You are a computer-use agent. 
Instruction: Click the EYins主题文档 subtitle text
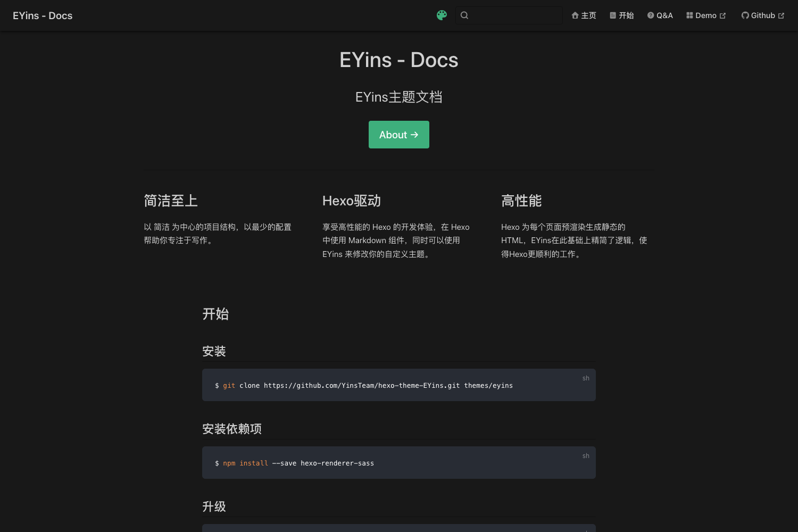pyautogui.click(x=399, y=97)
